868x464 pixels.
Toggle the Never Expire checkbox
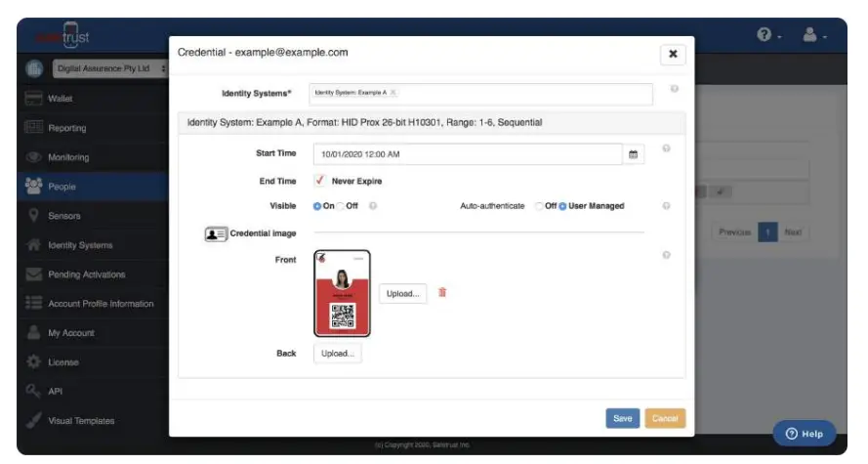(319, 181)
